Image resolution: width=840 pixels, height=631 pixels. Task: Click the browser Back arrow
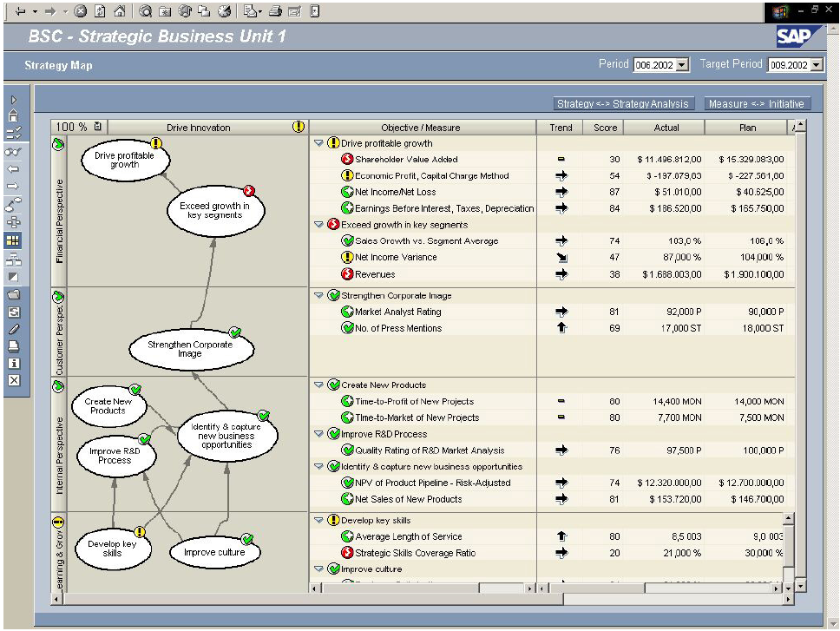[x=20, y=11]
